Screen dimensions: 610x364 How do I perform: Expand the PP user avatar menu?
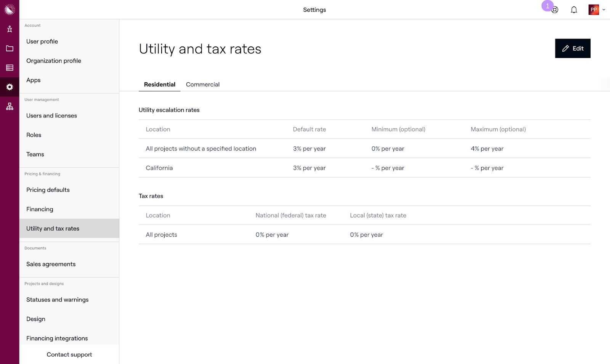pos(597,10)
